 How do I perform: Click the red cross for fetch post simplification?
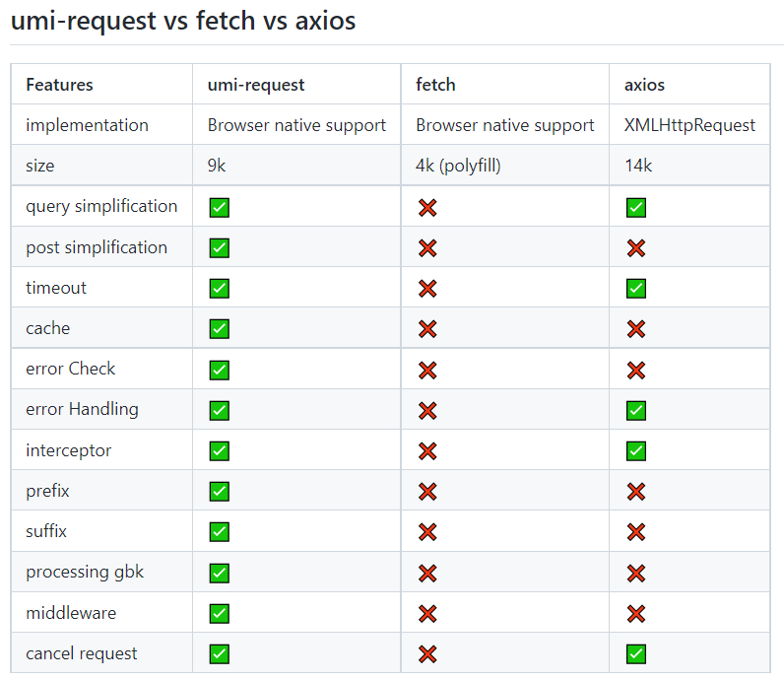427,247
